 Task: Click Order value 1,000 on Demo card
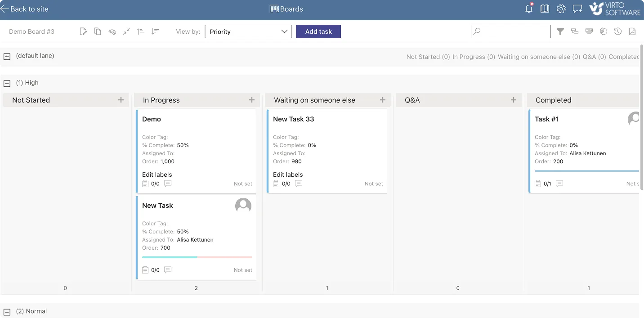pyautogui.click(x=167, y=161)
